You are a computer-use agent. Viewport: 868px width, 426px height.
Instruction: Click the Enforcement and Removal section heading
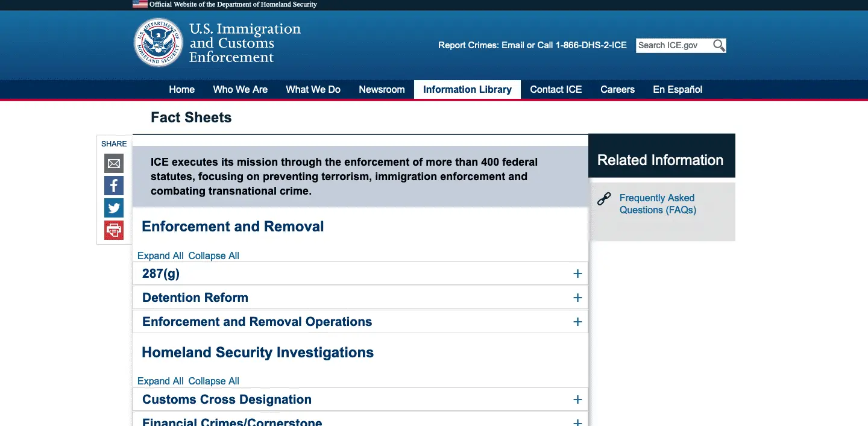pyautogui.click(x=233, y=227)
